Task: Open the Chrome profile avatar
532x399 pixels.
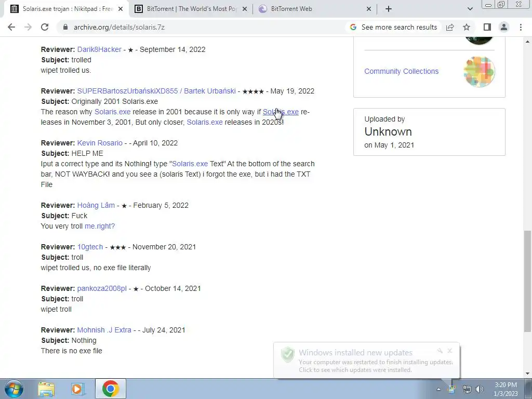Action: 504,27
